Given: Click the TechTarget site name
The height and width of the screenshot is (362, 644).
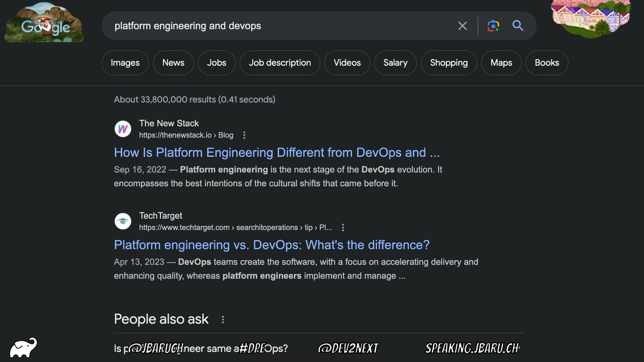Looking at the screenshot, I should pos(161,216).
